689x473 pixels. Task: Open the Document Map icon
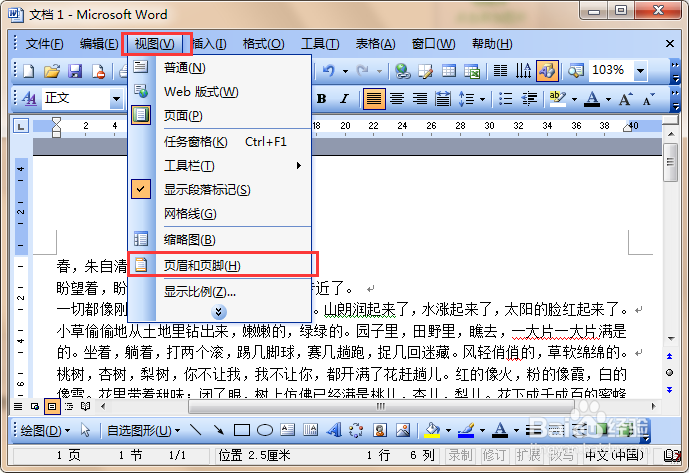click(x=576, y=71)
